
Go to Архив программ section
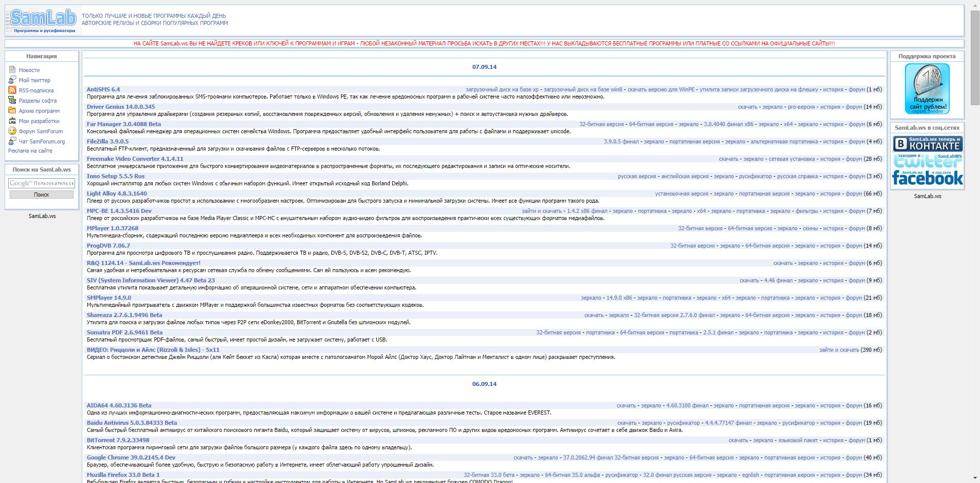39,111
